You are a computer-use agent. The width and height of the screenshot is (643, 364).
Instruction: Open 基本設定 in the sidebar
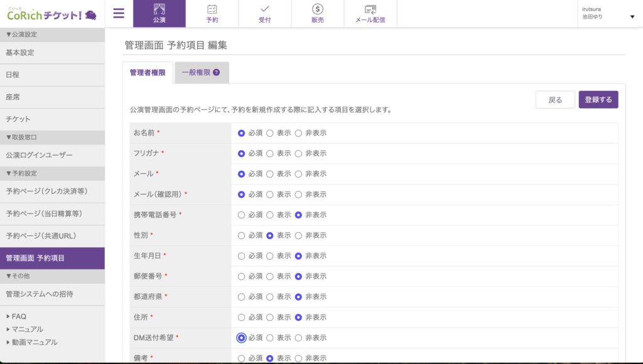click(20, 53)
